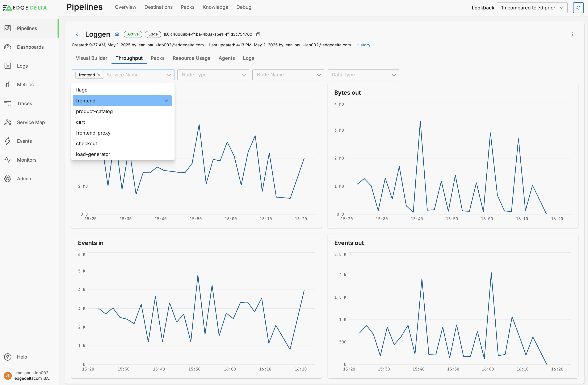
Task: Select flagd from the service list
Action: coord(122,90)
